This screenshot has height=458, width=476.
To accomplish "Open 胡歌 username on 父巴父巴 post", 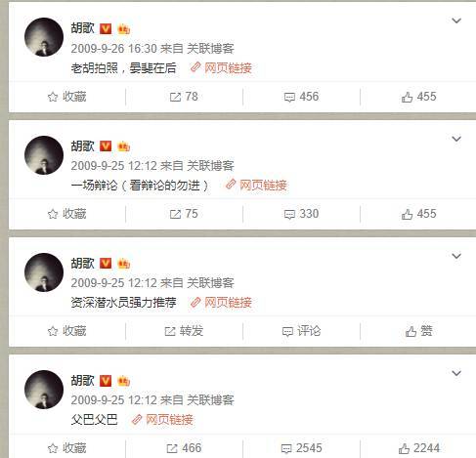I will (82, 381).
